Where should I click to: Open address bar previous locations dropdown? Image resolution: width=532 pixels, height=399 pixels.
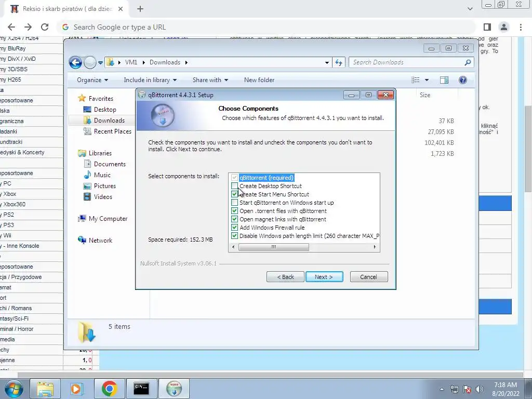tap(327, 63)
